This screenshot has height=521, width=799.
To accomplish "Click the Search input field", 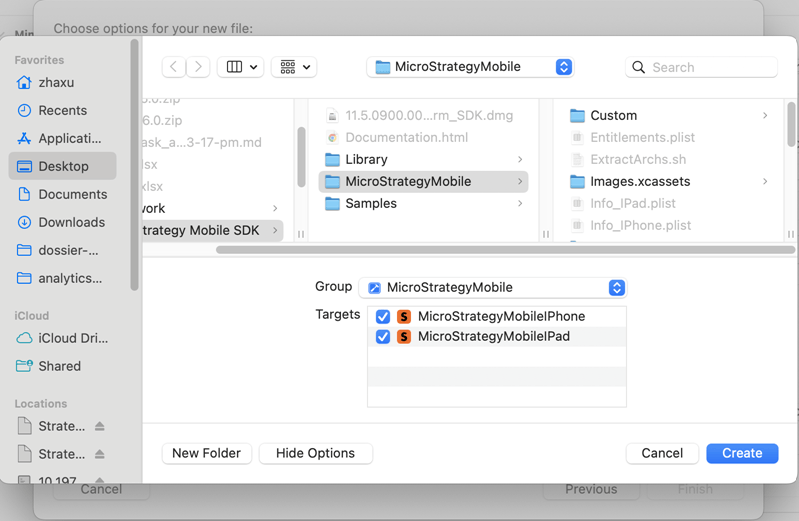I will click(x=710, y=67).
